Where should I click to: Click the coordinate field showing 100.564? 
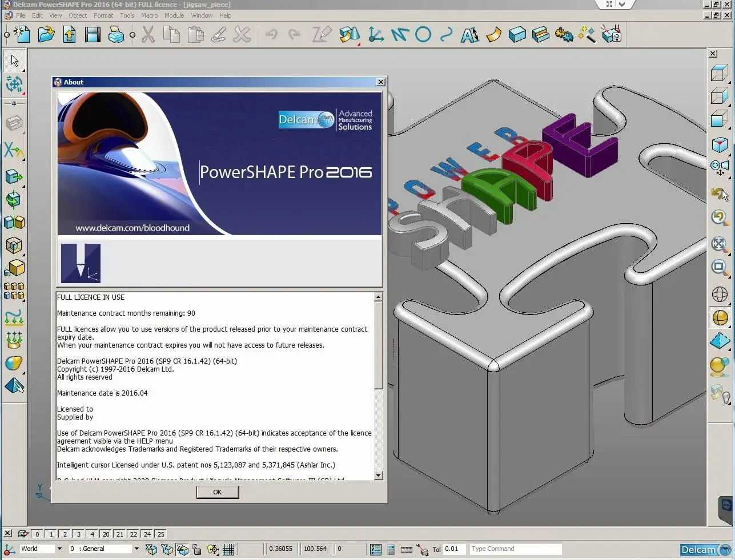click(x=316, y=549)
